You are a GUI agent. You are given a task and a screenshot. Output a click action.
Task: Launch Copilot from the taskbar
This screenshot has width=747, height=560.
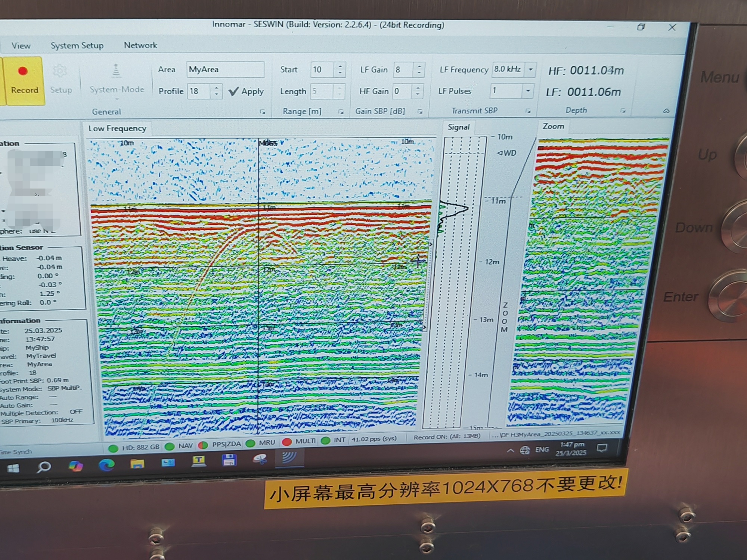[x=75, y=466]
